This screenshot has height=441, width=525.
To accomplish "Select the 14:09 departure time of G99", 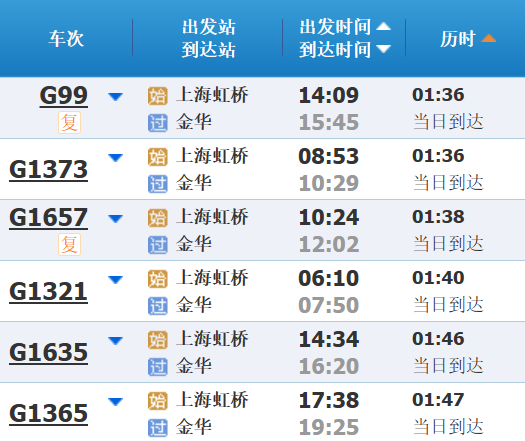I will tap(329, 95).
